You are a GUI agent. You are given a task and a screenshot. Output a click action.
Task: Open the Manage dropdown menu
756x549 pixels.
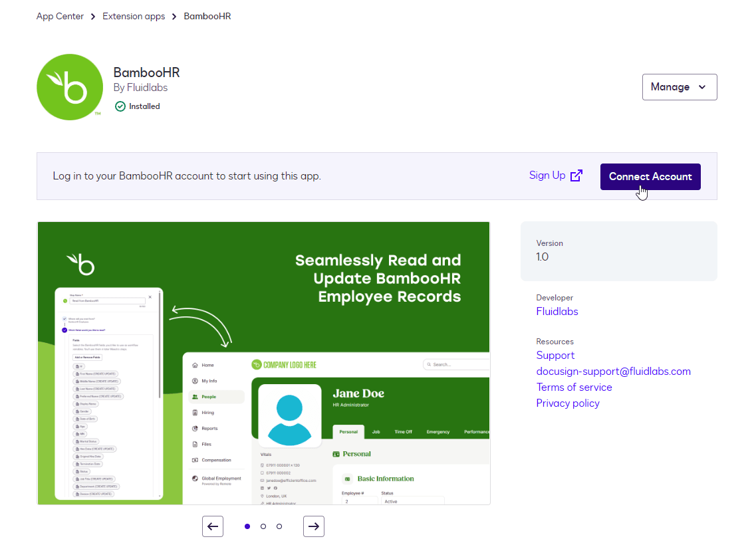coord(679,87)
